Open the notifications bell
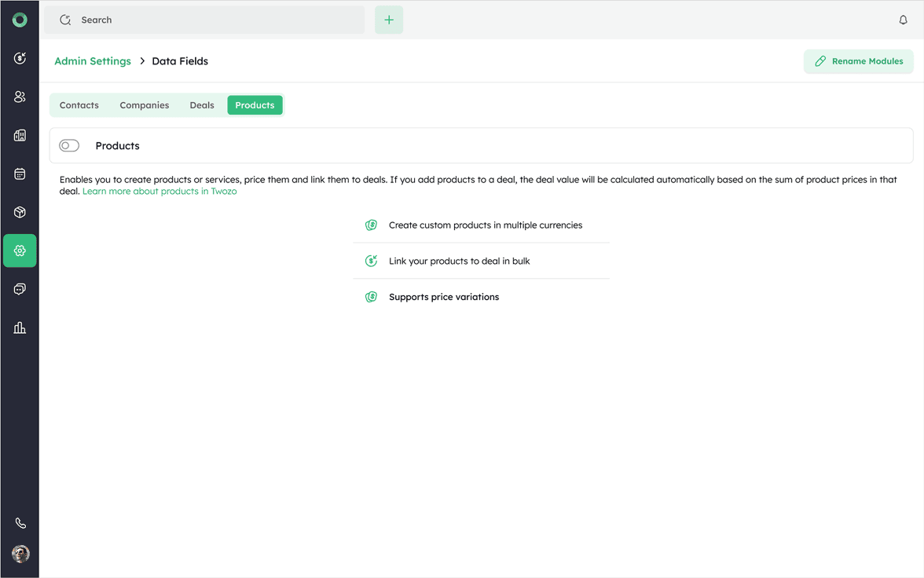 coord(903,20)
